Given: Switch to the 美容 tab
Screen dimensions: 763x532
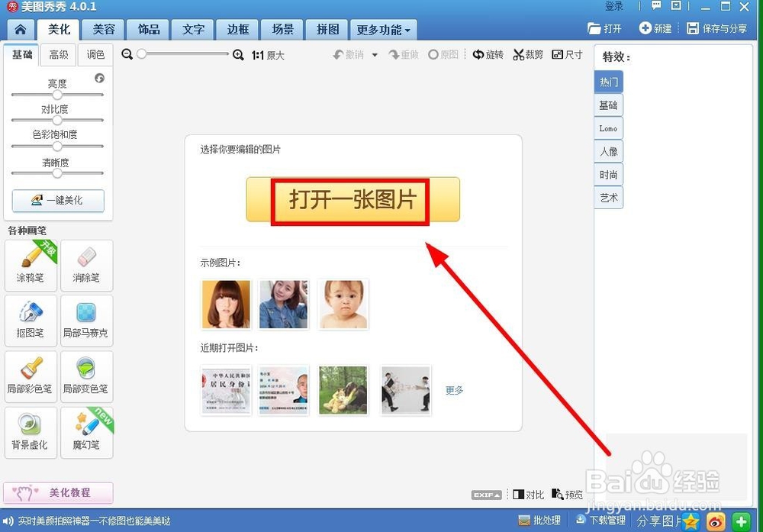Looking at the screenshot, I should [x=104, y=29].
